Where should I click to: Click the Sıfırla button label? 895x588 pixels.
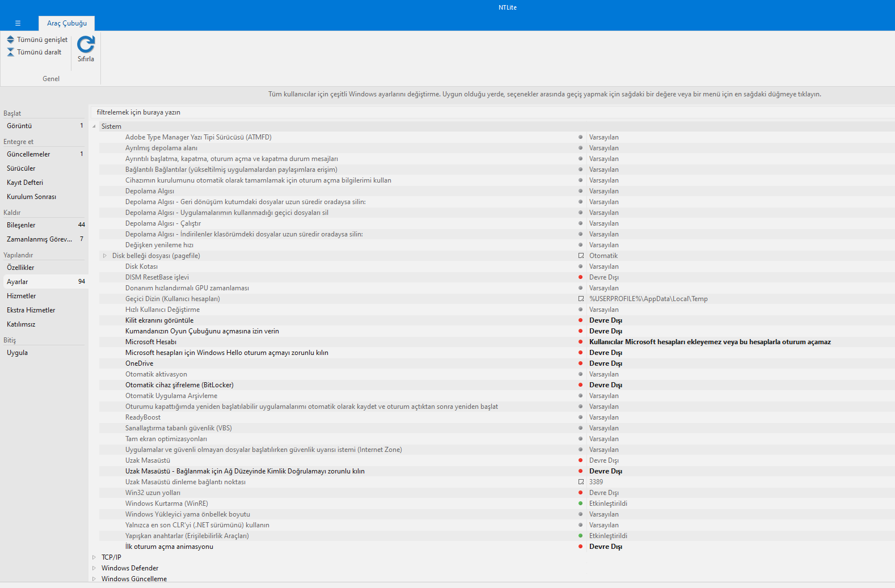click(x=86, y=59)
